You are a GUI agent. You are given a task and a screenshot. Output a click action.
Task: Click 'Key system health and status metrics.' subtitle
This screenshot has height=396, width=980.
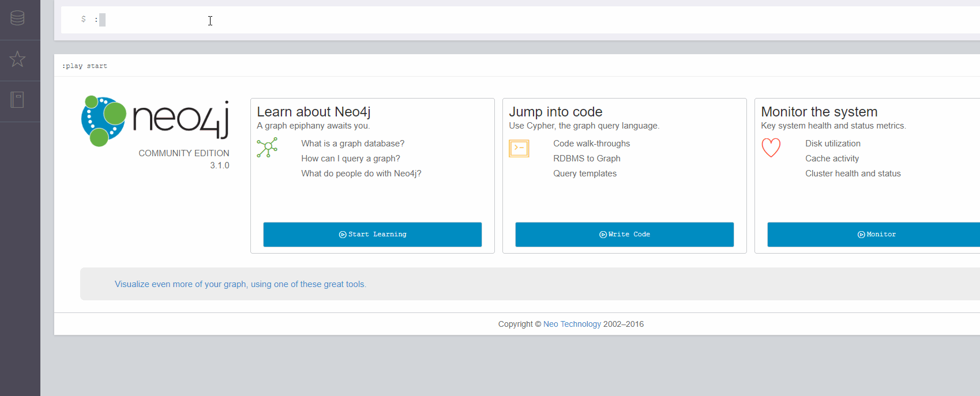833,126
